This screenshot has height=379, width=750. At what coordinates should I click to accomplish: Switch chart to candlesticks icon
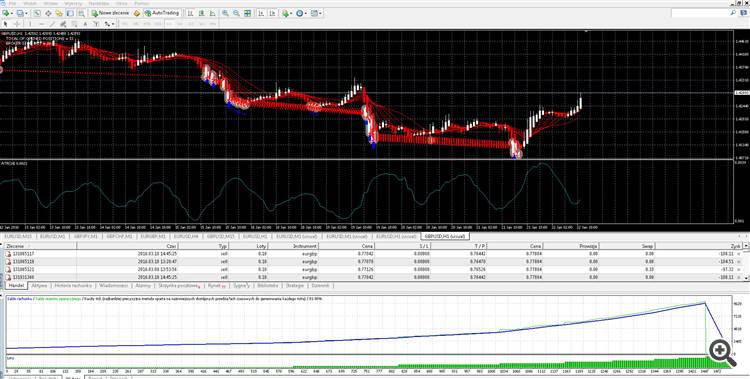[x=201, y=13]
